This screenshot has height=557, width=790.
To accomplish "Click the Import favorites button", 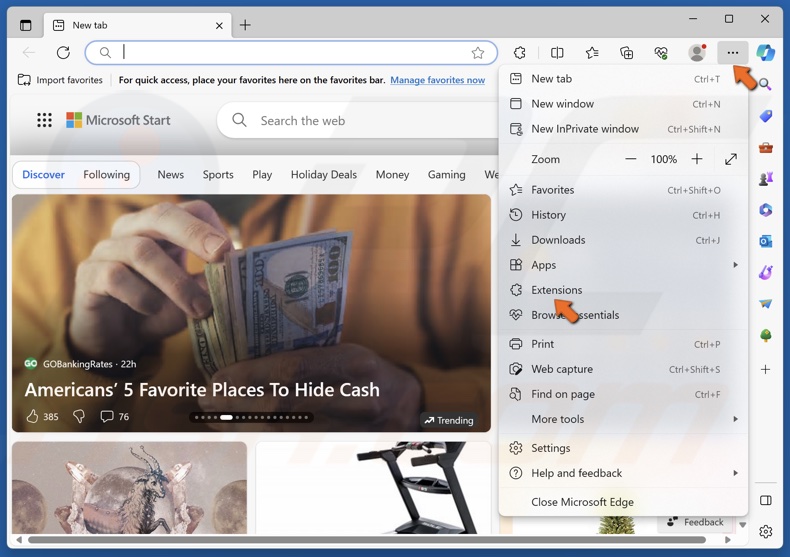I will click(x=60, y=80).
